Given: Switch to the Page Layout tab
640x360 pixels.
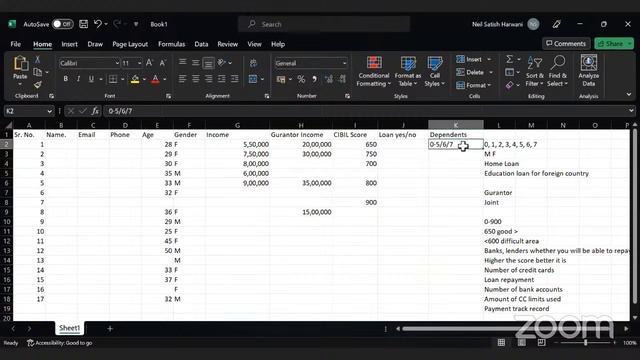Looking at the screenshot, I should click(130, 44).
